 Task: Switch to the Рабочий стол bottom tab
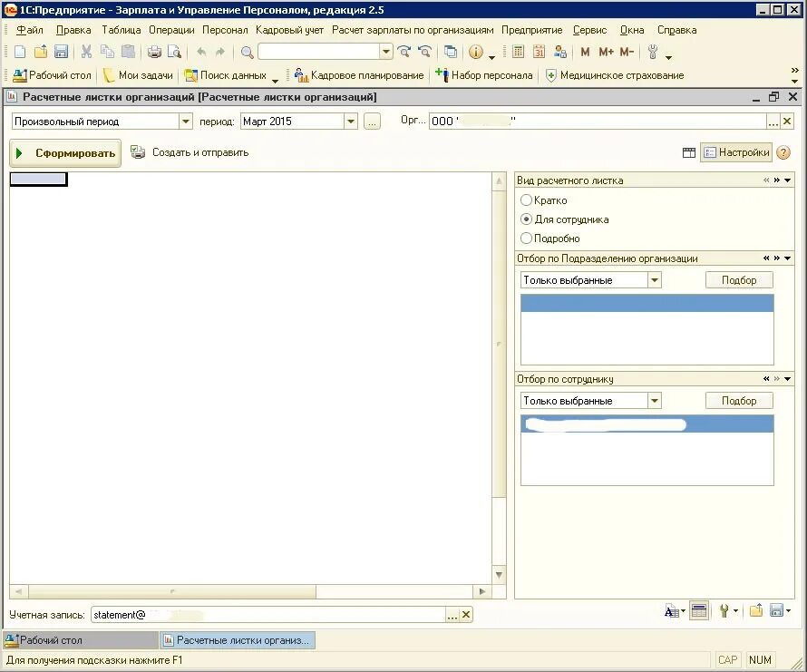81,640
